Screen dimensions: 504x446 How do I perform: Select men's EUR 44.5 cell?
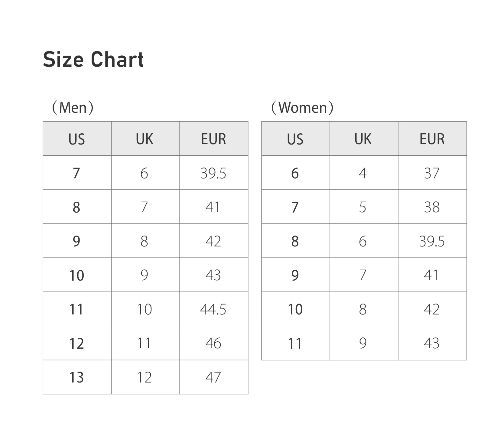[x=213, y=309]
